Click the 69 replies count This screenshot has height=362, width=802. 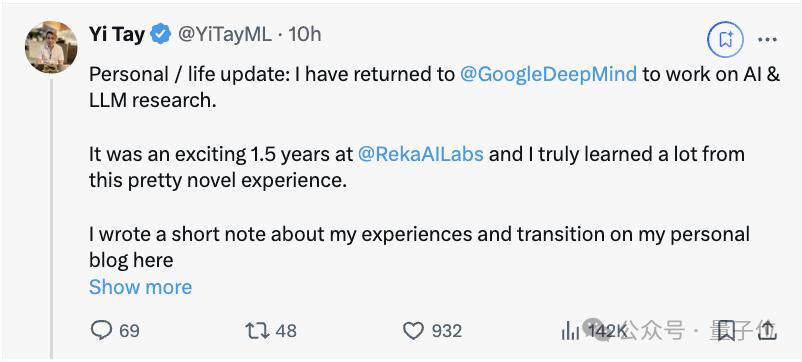coord(129,331)
